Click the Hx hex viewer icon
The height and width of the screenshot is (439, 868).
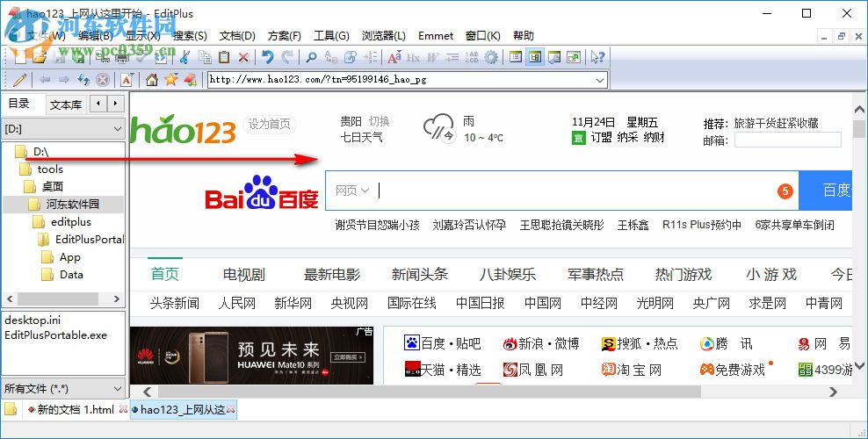click(x=413, y=57)
